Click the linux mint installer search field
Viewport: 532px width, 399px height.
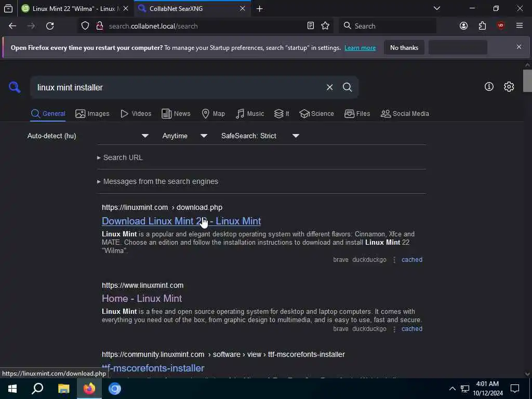pos(178,87)
